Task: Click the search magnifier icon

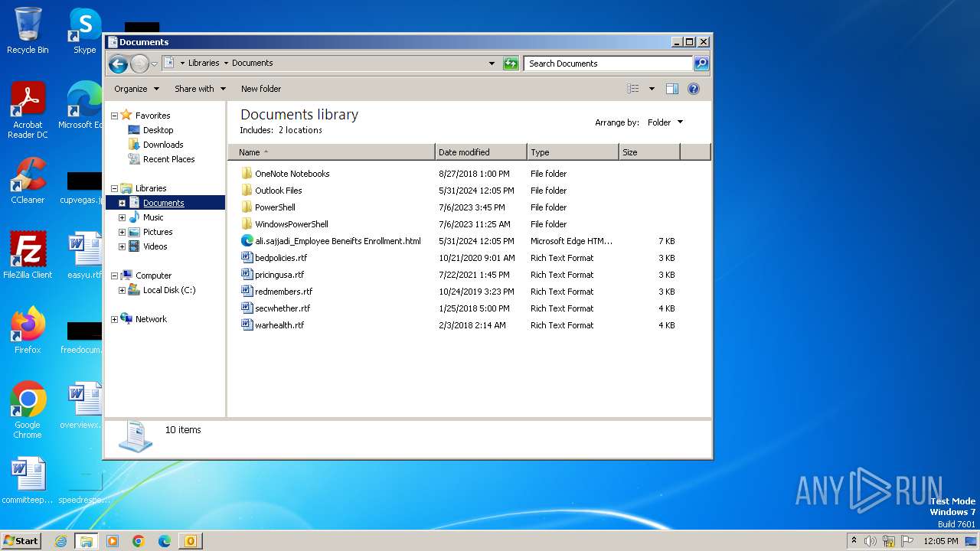Action: [701, 64]
